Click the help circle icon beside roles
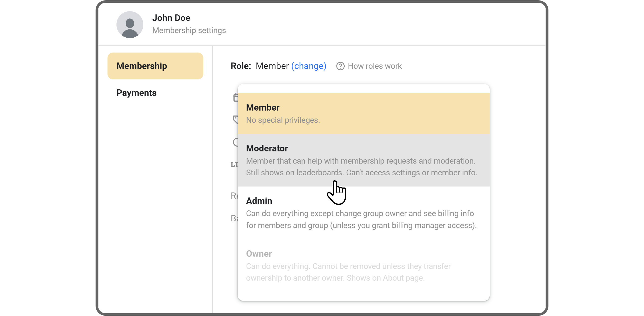The height and width of the screenshot is (316, 644). click(x=340, y=66)
